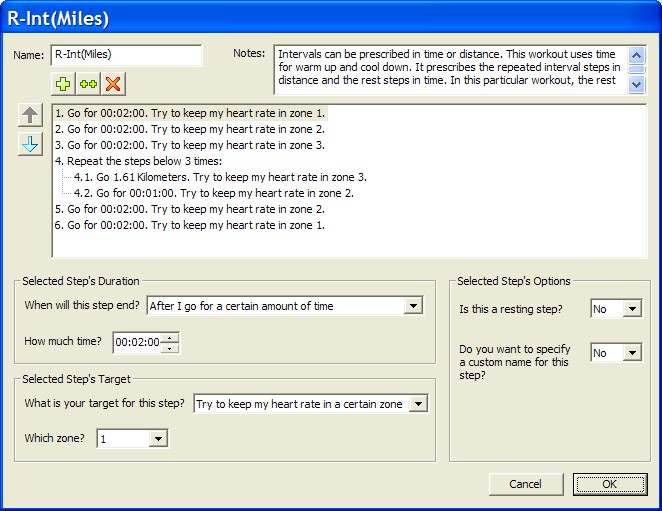Image resolution: width=662 pixels, height=511 pixels.
Task: Delete selected step with red X icon
Action: pos(113,84)
